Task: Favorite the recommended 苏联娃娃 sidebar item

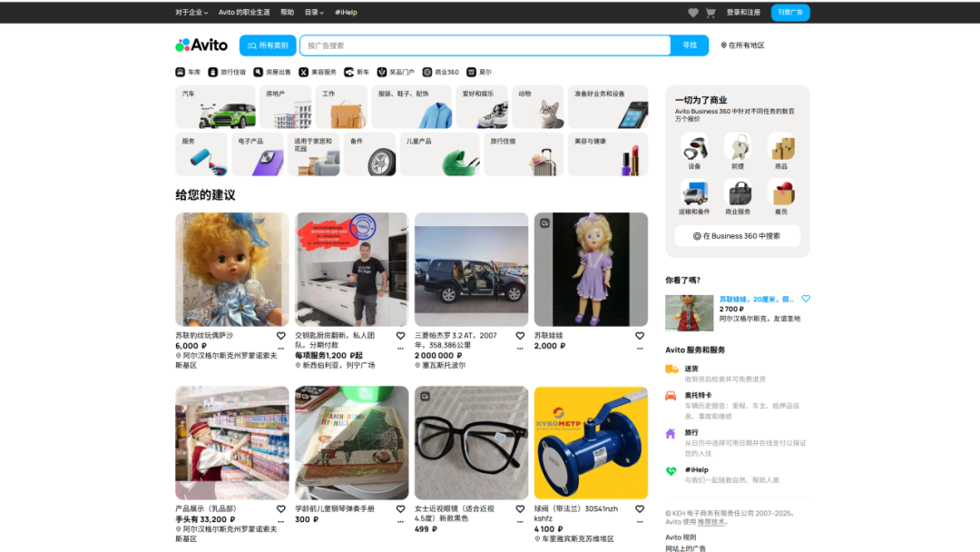Action: [x=806, y=299]
